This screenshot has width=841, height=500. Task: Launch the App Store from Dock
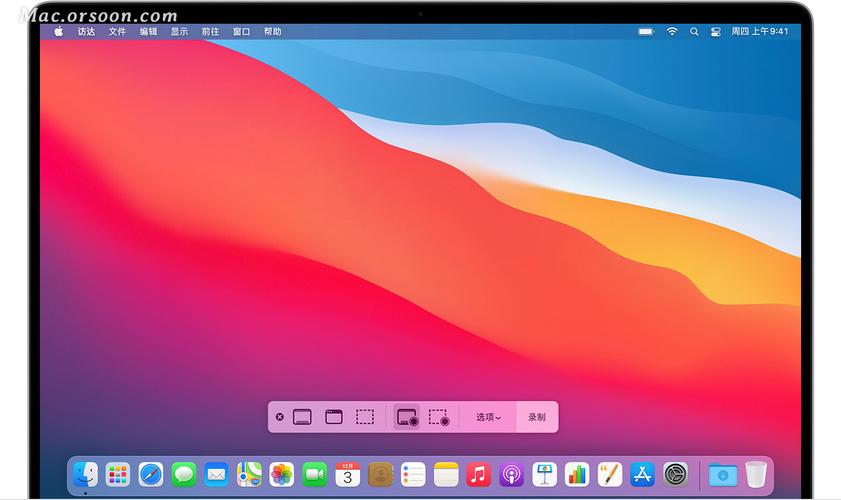[x=642, y=474]
